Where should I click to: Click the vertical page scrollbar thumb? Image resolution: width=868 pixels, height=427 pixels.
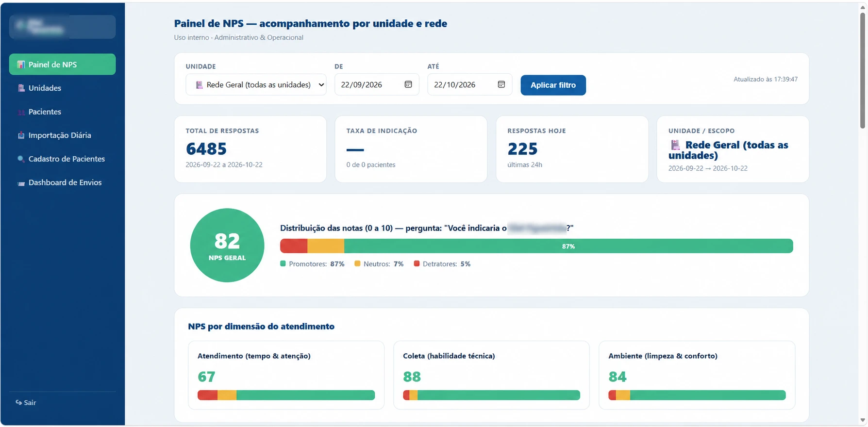tap(863, 70)
